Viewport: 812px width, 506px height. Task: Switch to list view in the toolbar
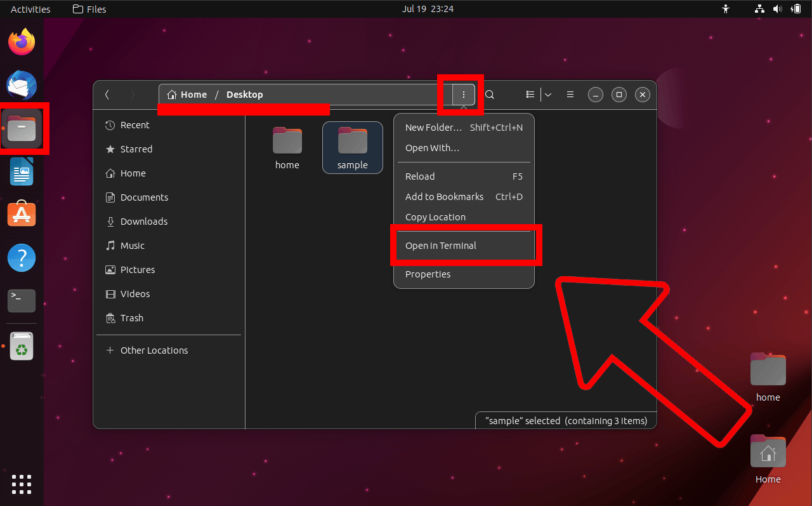[530, 94]
